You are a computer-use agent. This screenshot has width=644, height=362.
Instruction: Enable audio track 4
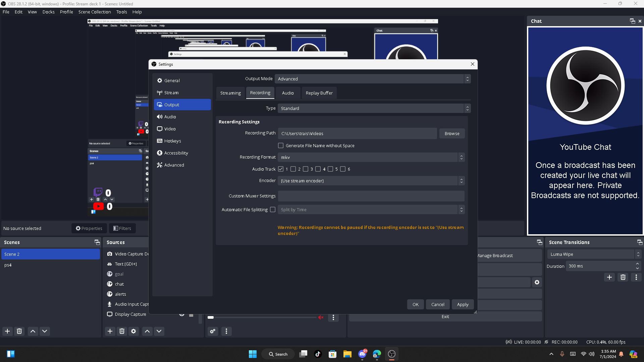pyautogui.click(x=318, y=169)
